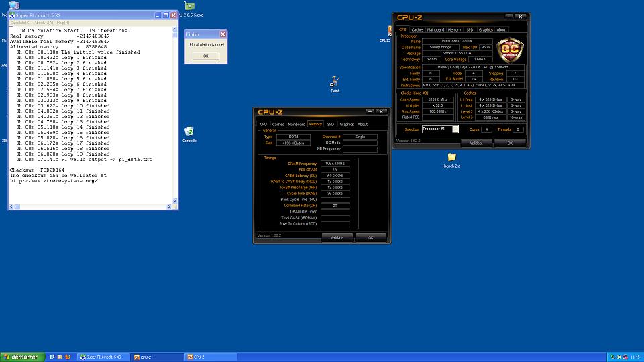Select About tab in processor CPU-Z window
This screenshot has width=644, height=362.
coord(502,29)
